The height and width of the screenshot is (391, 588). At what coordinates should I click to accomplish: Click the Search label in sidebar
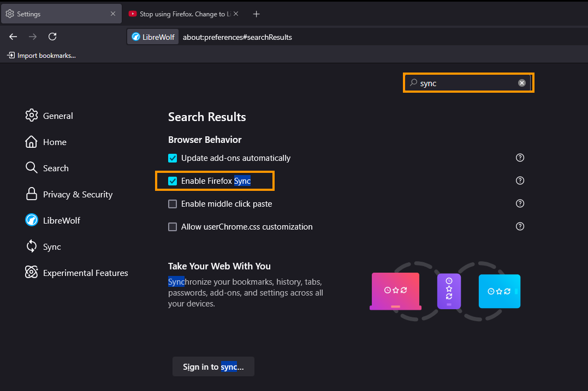tap(56, 168)
